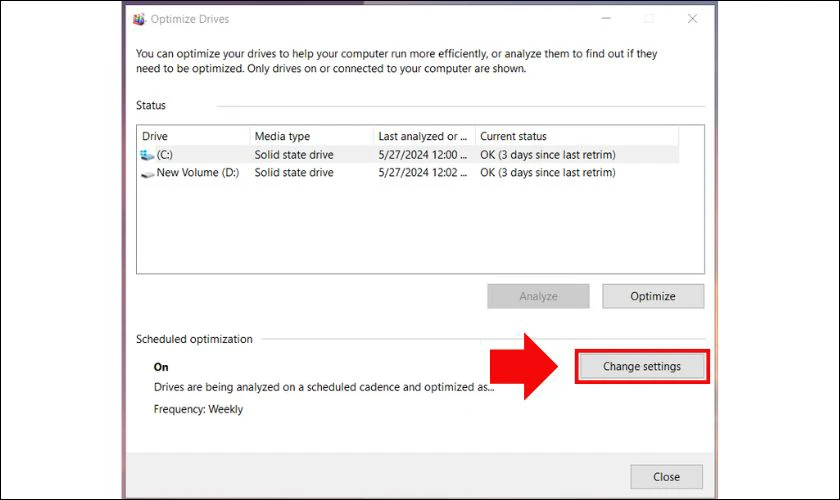Select the New Volume (D:) row label
This screenshot has height=500, width=840.
pyautogui.click(x=198, y=173)
